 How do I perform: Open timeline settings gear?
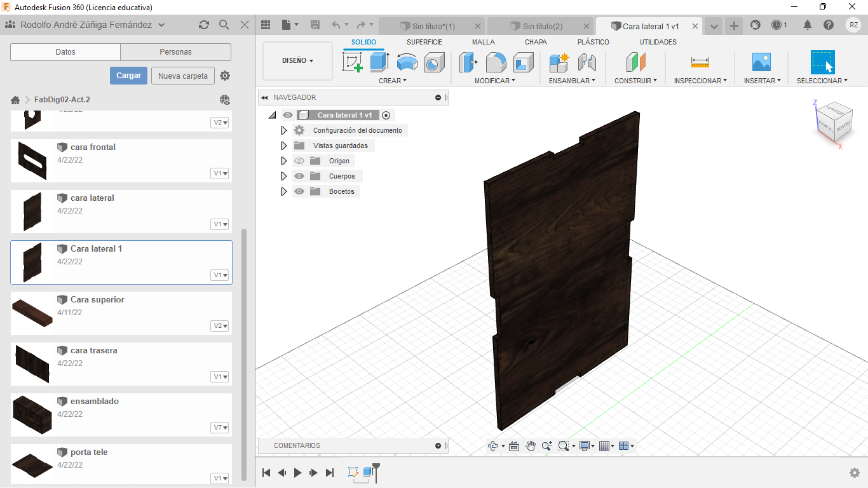coord(855,472)
